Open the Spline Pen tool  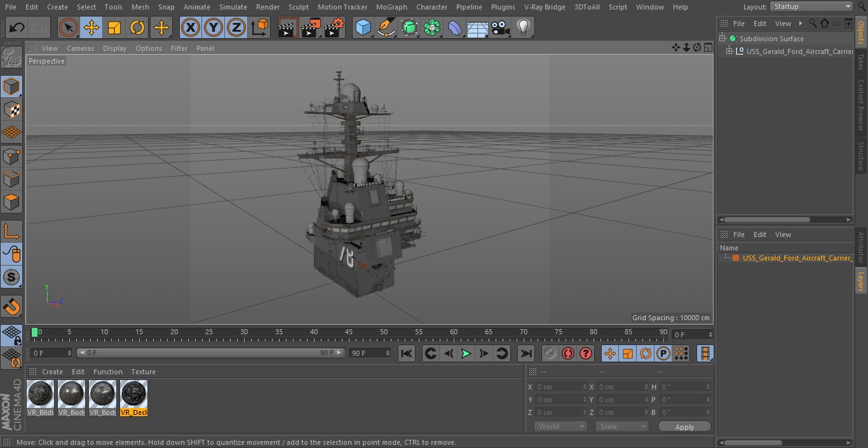[386, 27]
